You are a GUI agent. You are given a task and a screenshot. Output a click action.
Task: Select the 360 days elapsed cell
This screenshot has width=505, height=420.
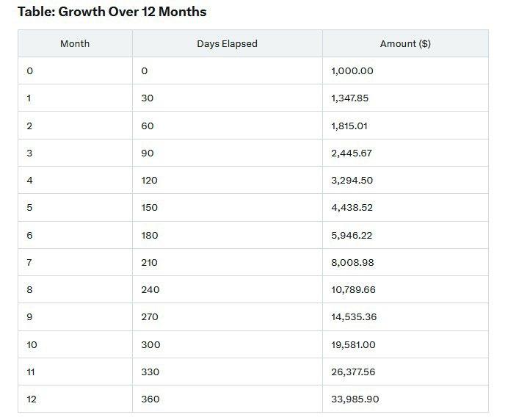(150, 399)
